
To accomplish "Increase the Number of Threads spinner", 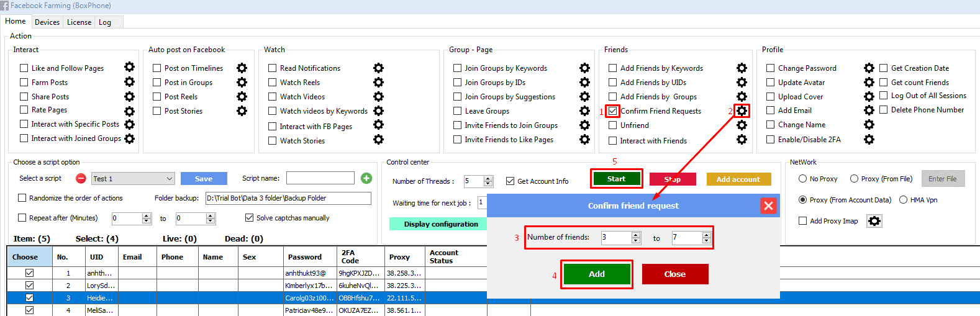I will coord(488,178).
